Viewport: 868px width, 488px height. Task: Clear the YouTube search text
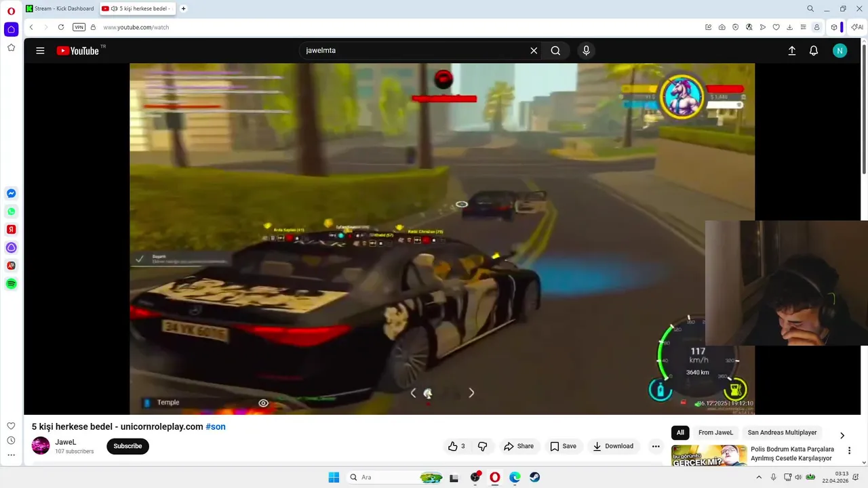(x=534, y=50)
